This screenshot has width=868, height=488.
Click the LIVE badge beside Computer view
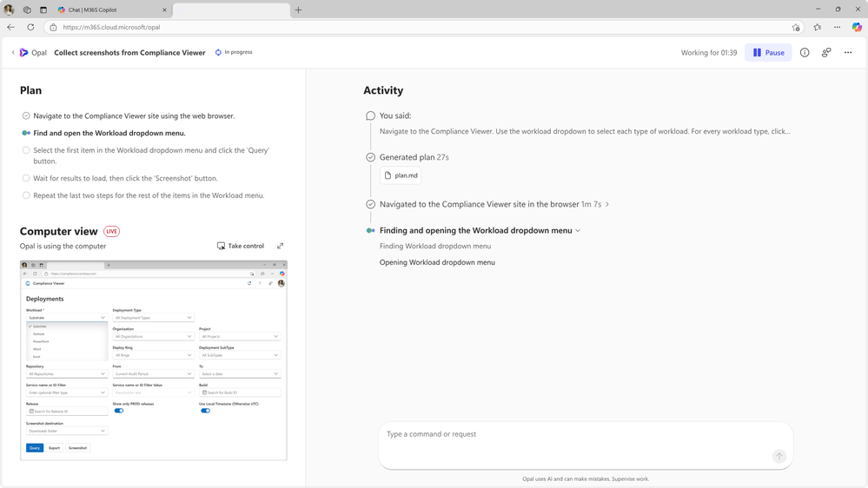[112, 231]
